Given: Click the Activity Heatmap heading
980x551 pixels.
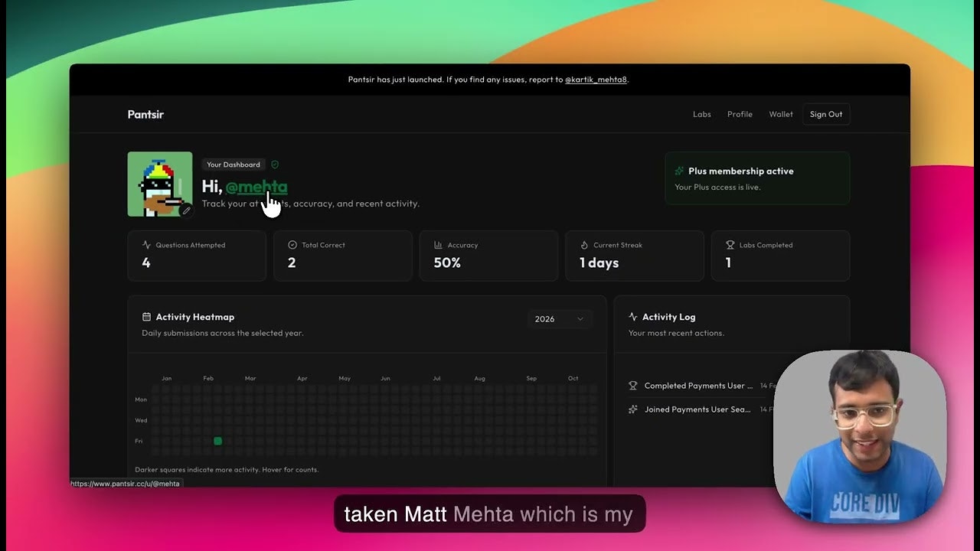Looking at the screenshot, I should coord(195,317).
